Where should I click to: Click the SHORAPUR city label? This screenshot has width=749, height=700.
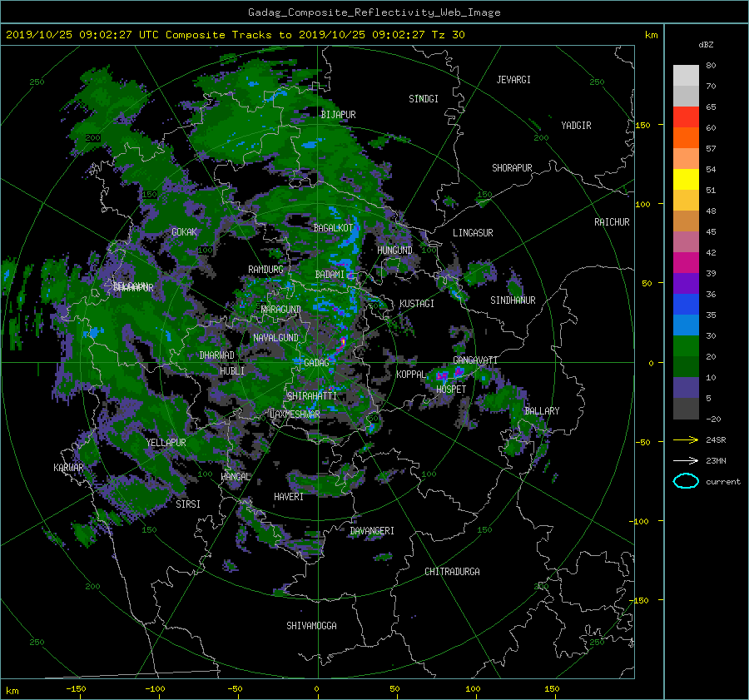(x=512, y=168)
